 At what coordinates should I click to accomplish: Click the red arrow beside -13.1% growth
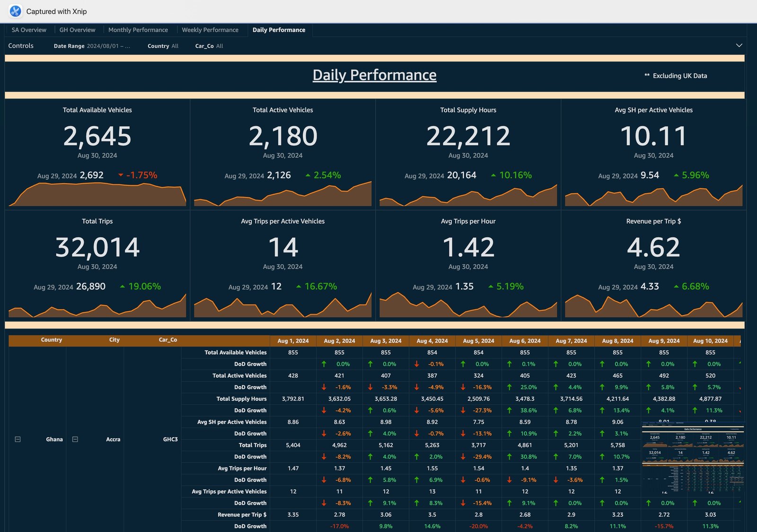click(x=463, y=433)
